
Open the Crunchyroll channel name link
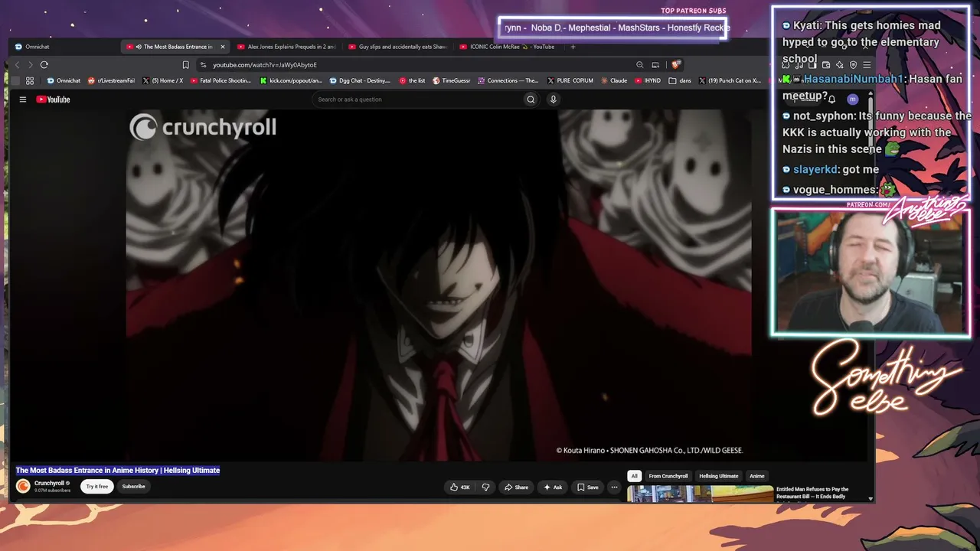point(49,483)
